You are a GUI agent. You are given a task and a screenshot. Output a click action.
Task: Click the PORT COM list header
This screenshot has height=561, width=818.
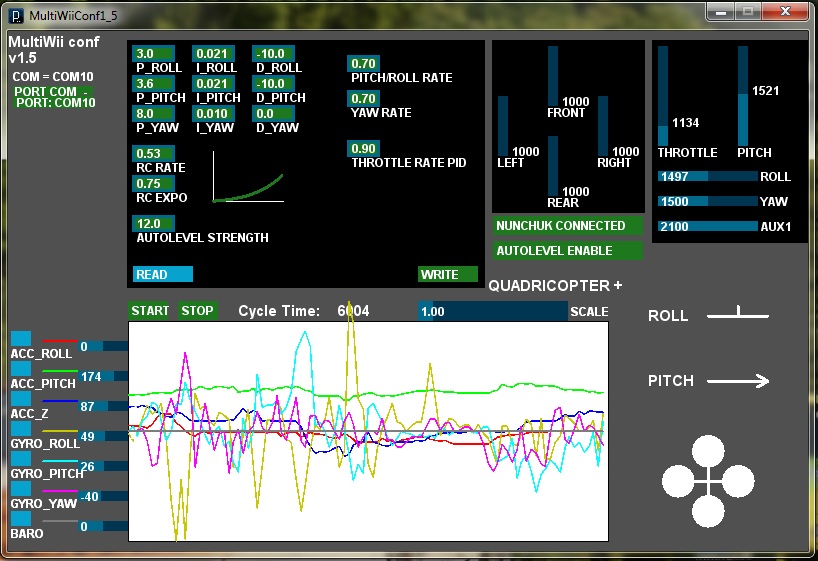[x=52, y=91]
